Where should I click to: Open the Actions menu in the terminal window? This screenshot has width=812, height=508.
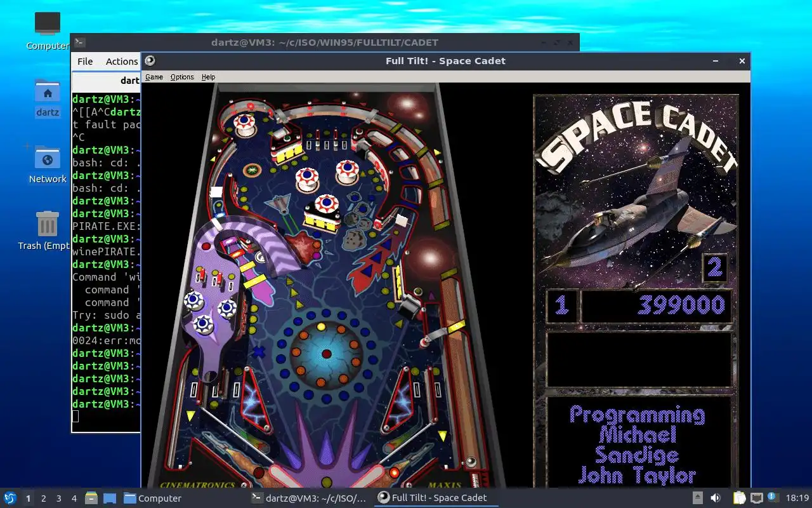pos(121,62)
